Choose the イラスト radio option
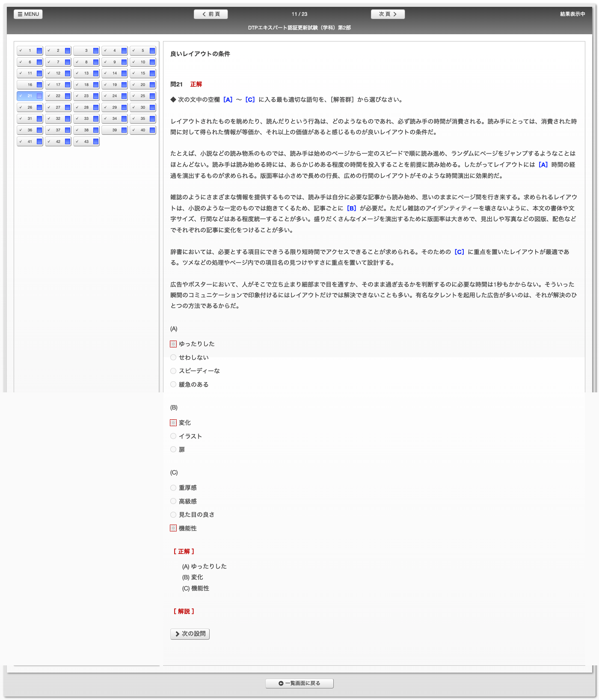This screenshot has width=599, height=700. tap(173, 436)
